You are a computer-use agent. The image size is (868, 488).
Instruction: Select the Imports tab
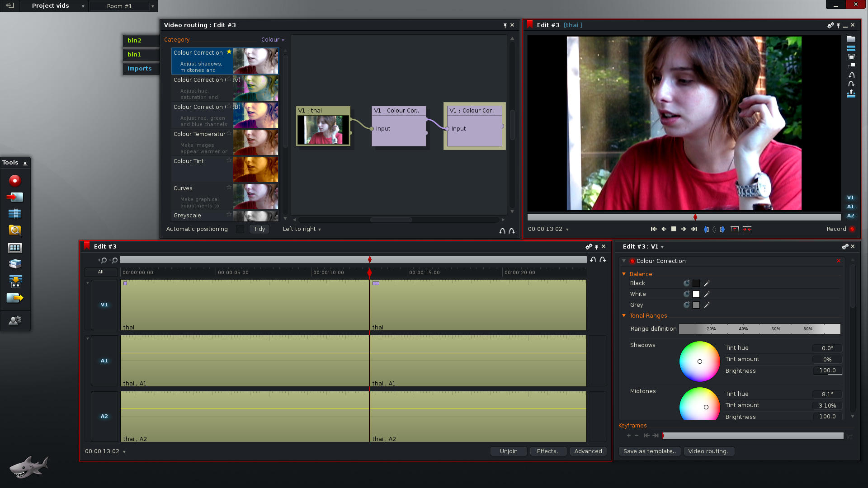[x=139, y=69]
